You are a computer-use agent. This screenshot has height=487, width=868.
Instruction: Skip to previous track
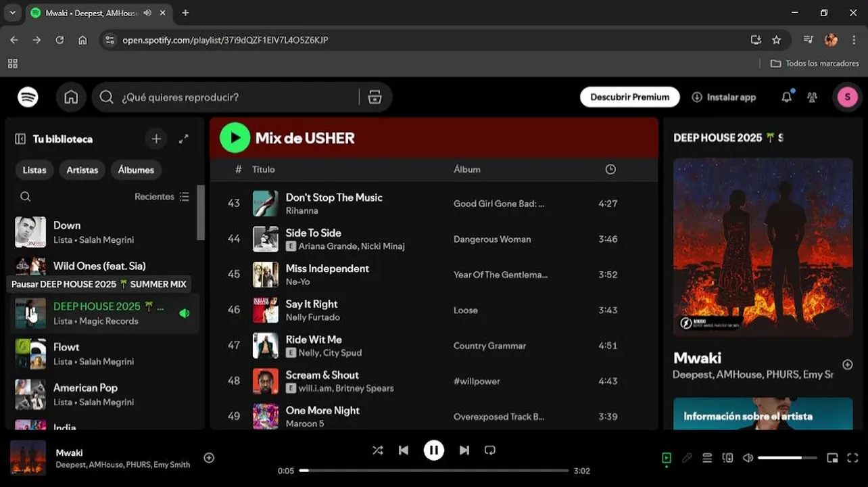coord(404,450)
